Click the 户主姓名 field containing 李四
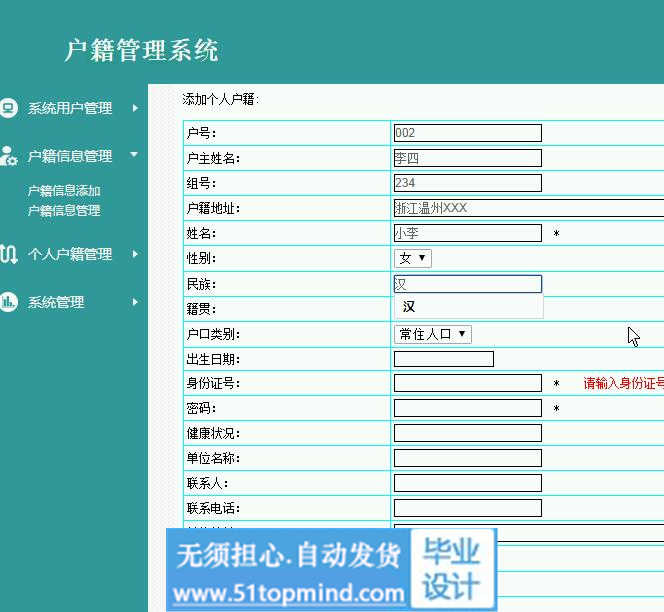The height and width of the screenshot is (612, 664). tap(468, 158)
